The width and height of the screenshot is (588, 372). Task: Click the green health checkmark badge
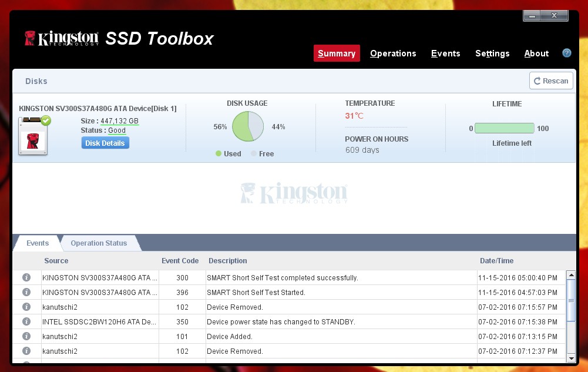46,120
